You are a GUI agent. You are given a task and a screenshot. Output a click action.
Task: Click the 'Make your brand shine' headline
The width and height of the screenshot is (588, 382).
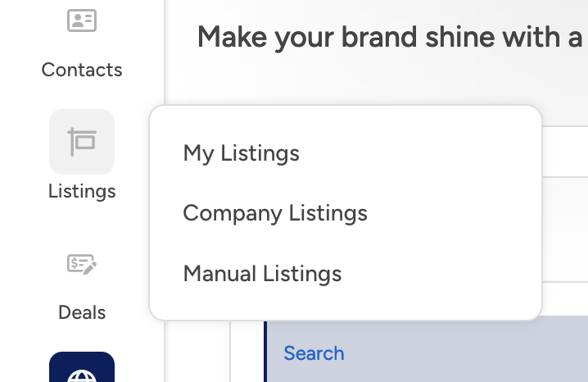point(390,37)
